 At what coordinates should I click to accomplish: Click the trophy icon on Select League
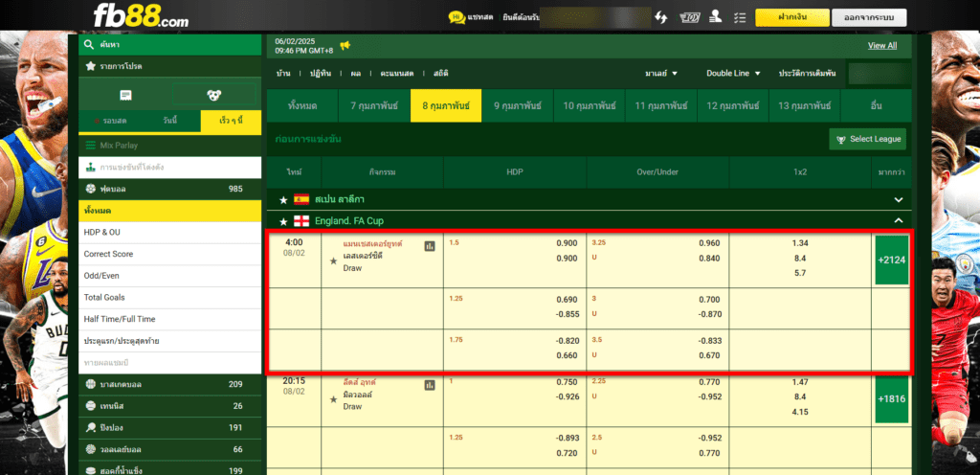pyautogui.click(x=840, y=140)
